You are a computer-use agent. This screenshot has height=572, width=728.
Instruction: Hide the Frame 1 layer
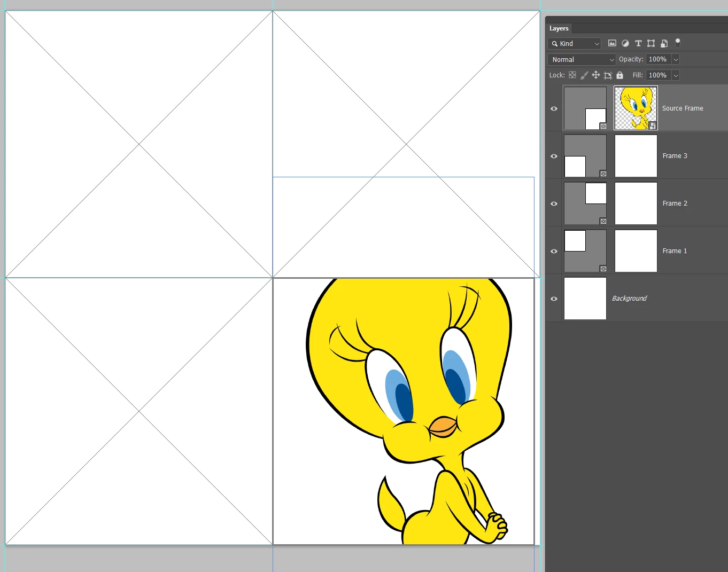coord(554,251)
